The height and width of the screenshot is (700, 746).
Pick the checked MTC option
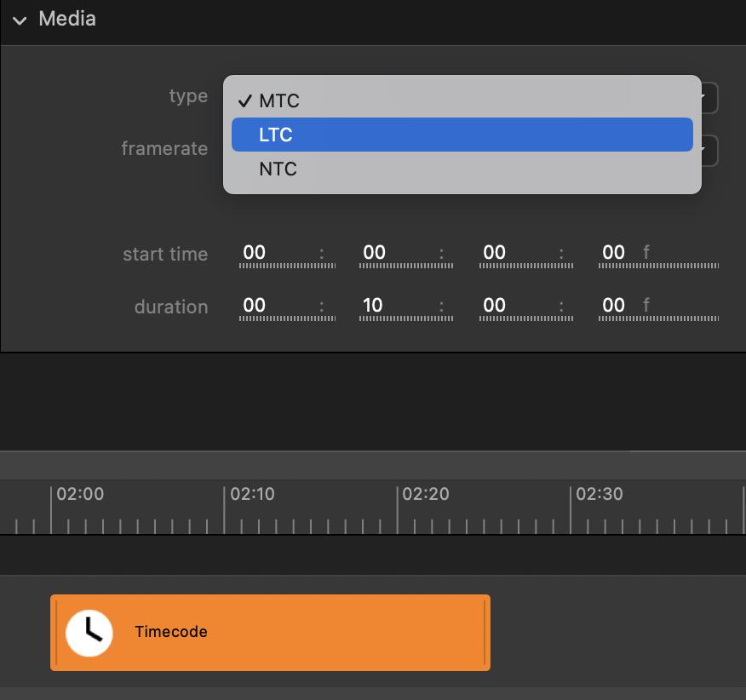tap(462, 100)
